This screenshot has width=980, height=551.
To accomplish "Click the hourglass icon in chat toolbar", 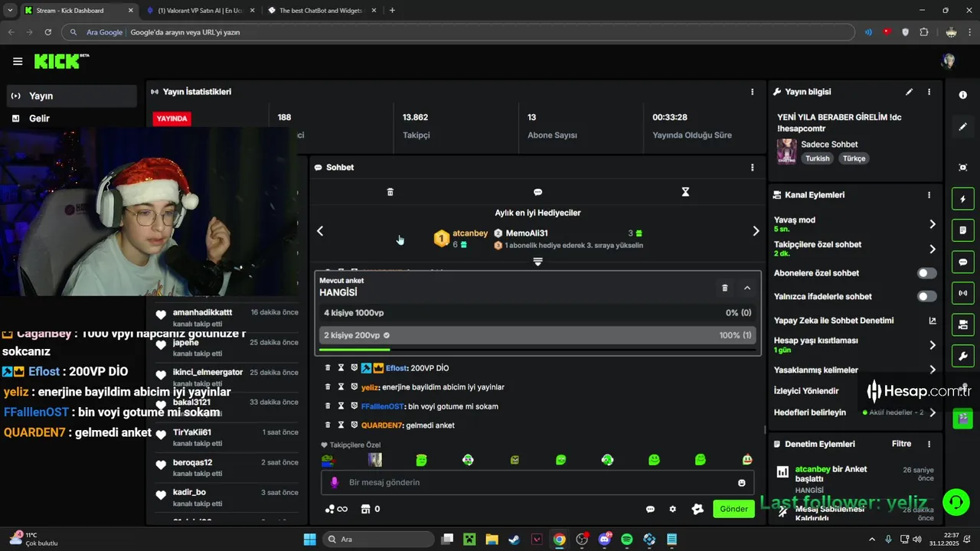I will pyautogui.click(x=685, y=192).
